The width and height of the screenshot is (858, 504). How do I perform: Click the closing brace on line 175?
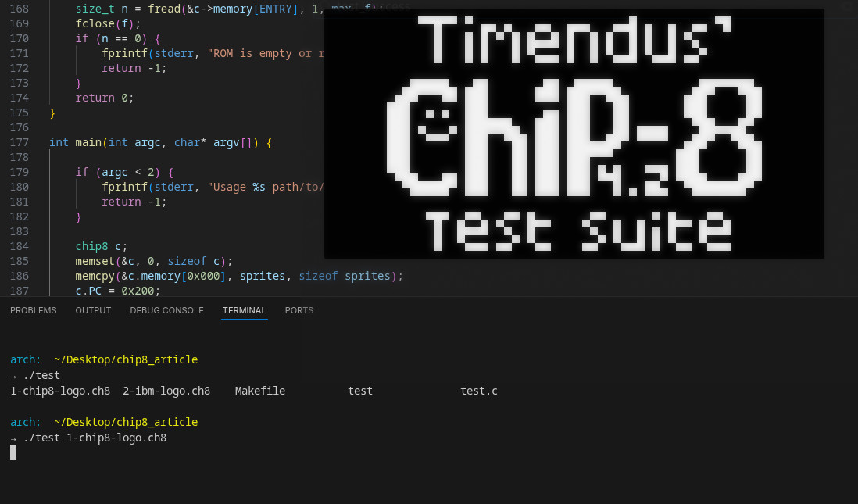[52, 113]
